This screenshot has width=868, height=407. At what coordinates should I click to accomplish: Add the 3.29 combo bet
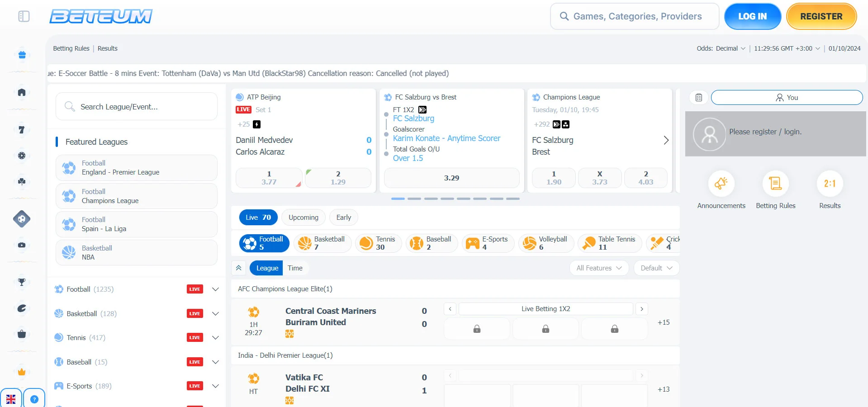pos(451,178)
